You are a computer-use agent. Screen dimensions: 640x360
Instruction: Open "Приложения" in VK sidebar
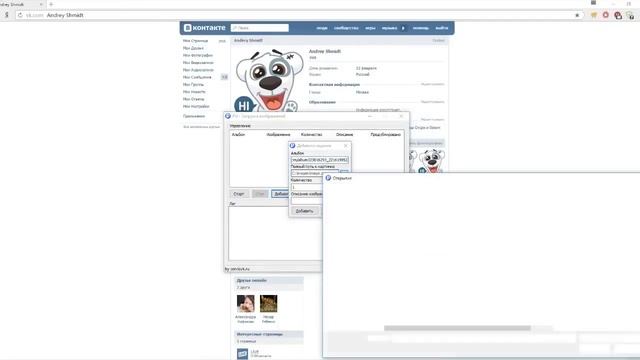click(x=194, y=116)
